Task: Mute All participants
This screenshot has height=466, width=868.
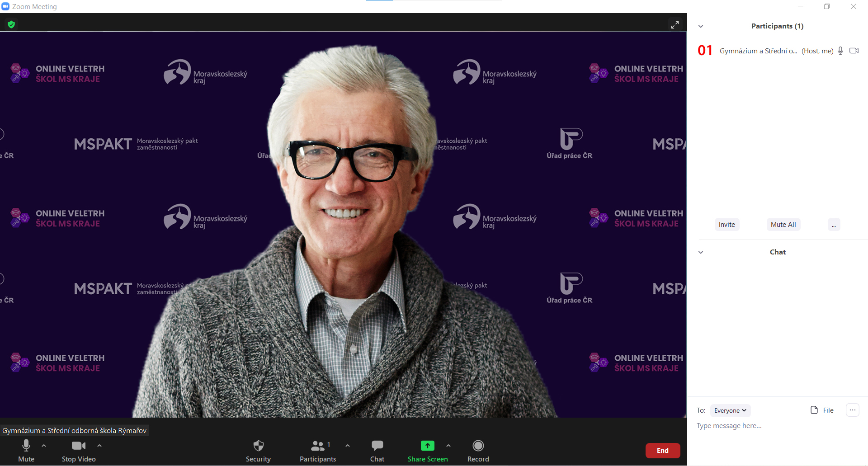Action: [x=783, y=225]
